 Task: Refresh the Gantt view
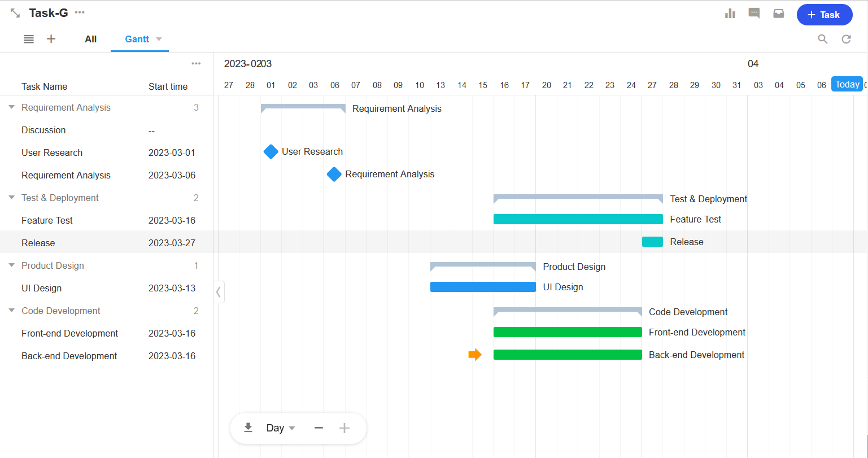pyautogui.click(x=846, y=39)
